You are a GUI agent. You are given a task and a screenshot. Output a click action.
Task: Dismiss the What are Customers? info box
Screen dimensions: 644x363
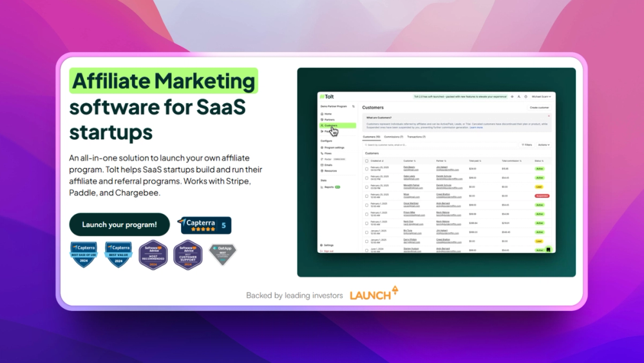click(549, 116)
